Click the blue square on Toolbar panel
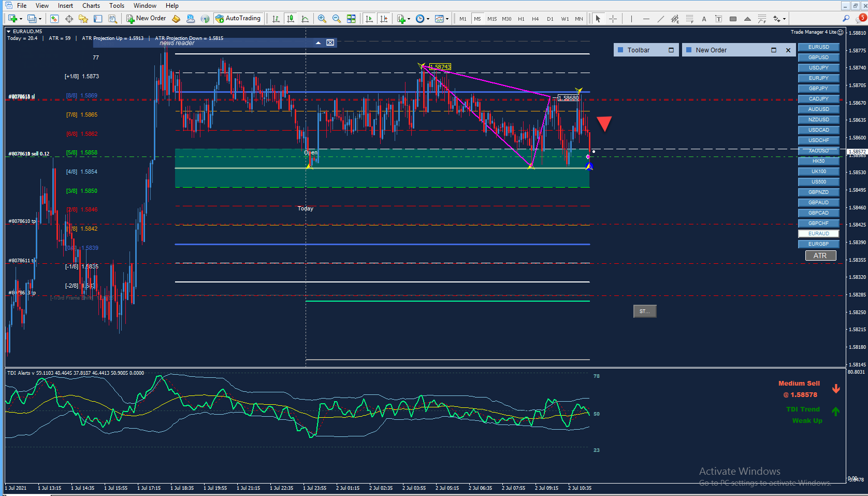Viewport: 868px width, 496px height. 620,50
